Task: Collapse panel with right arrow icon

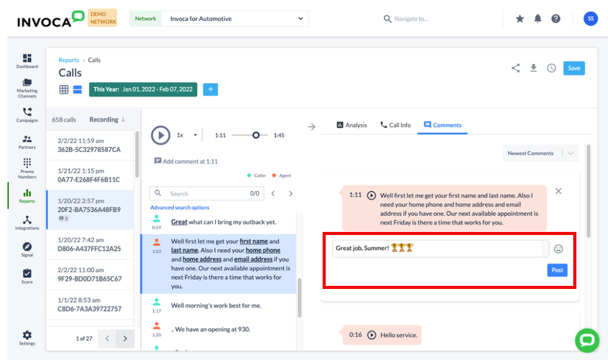Action: click(x=311, y=127)
